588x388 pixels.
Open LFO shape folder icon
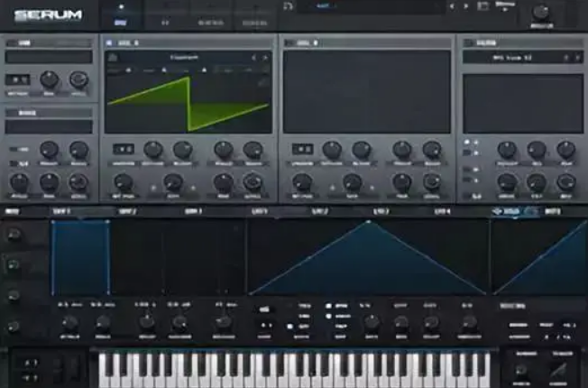point(264,309)
